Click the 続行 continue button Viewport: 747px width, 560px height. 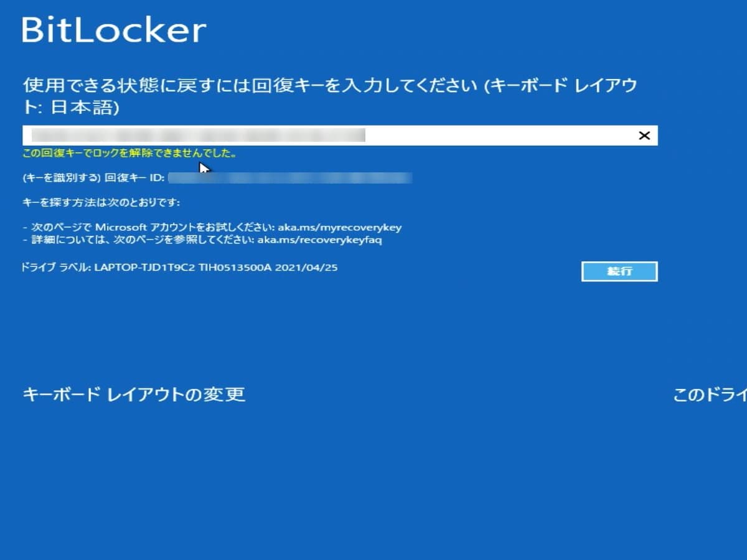click(x=619, y=271)
